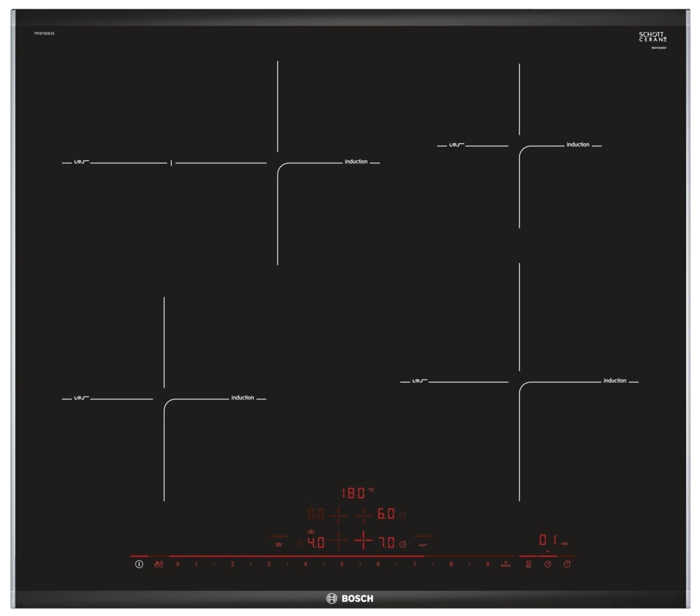Viewport: 700px width, 616px height.
Task: Select power level 2 on the strip
Action: click(x=233, y=565)
